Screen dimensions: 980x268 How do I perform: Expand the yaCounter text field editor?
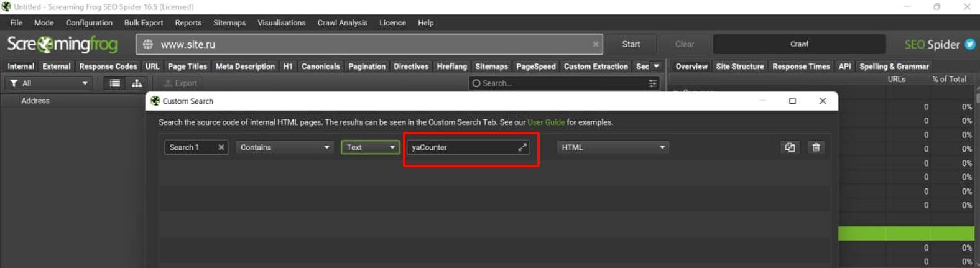click(522, 147)
